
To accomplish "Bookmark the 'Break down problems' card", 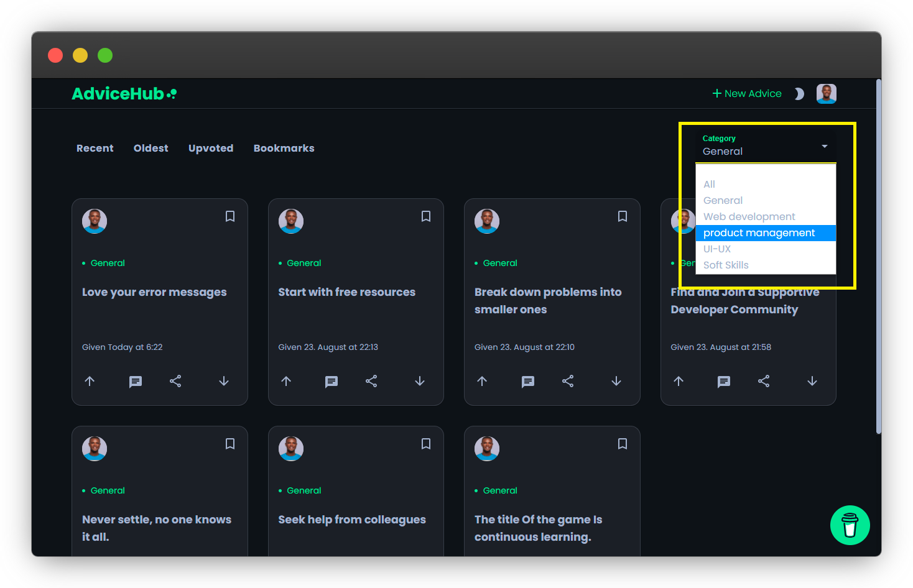I will (x=623, y=216).
